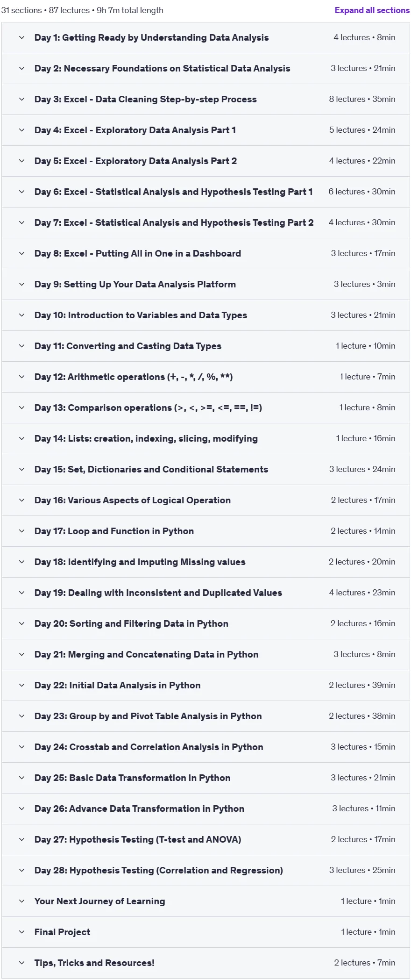Image resolution: width=411 pixels, height=980 pixels.
Task: Toggle chevron beside Day 26 Advance Data Transformation
Action: point(21,808)
